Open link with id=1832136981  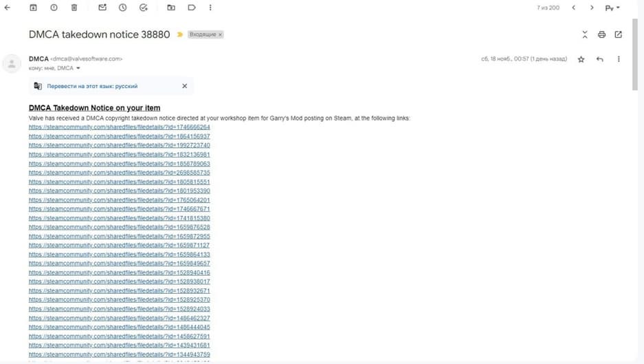pyautogui.click(x=119, y=155)
